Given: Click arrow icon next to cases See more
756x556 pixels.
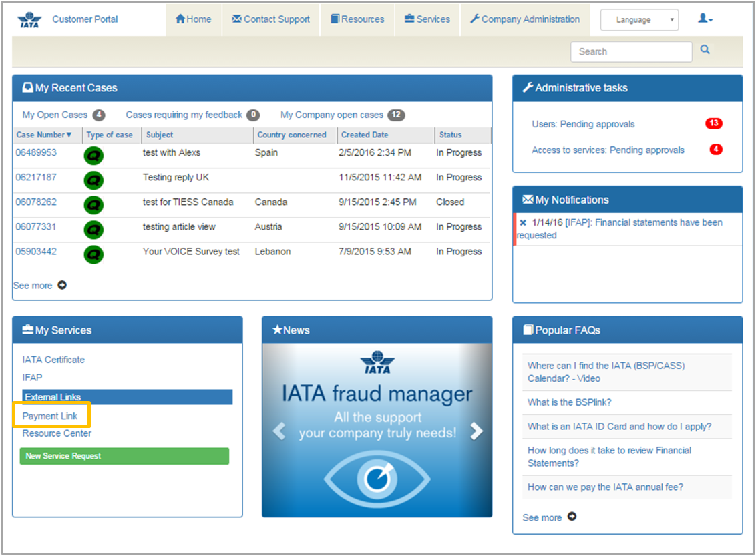Looking at the screenshot, I should click(x=62, y=285).
